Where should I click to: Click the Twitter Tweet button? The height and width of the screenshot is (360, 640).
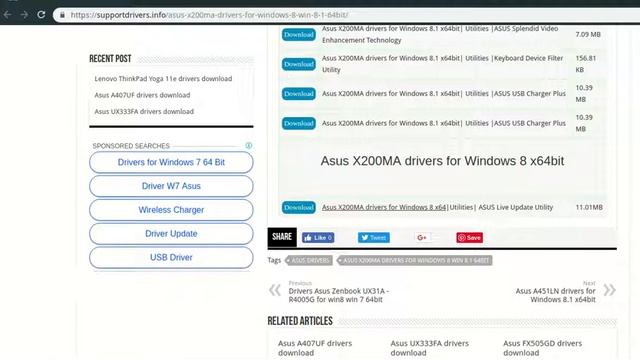click(x=373, y=238)
